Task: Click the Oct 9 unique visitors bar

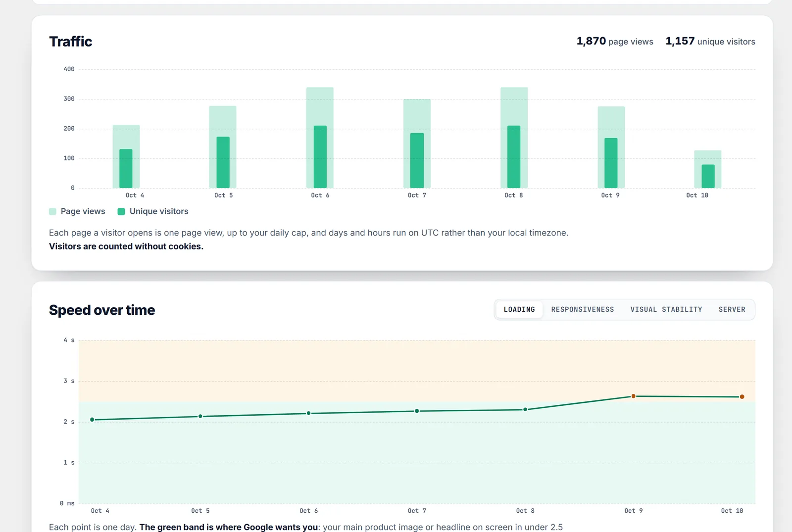Action: pos(611,163)
